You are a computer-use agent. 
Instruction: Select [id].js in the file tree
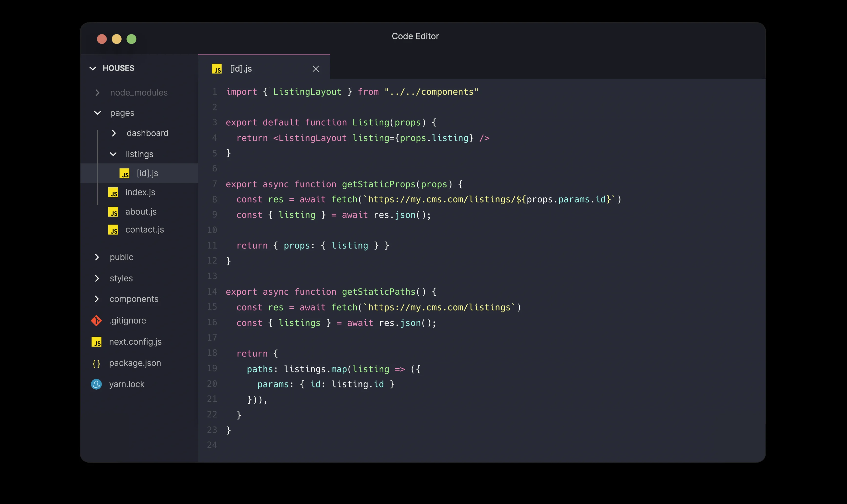click(147, 174)
